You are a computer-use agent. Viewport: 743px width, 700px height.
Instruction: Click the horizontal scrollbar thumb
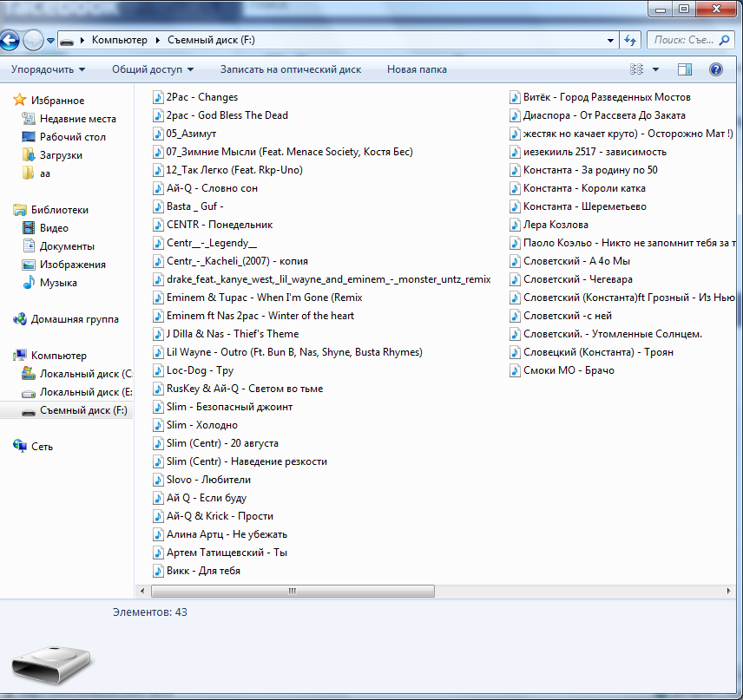[x=293, y=591]
